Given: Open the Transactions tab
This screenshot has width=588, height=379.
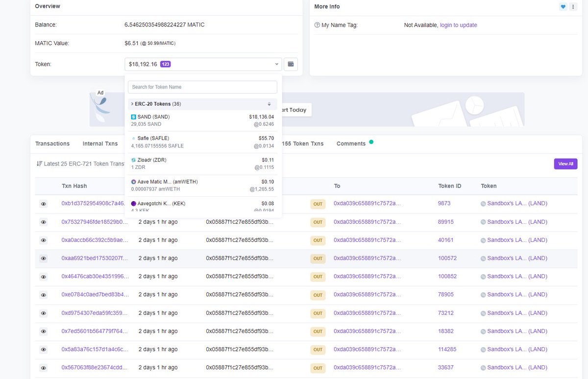Looking at the screenshot, I should [x=52, y=143].
